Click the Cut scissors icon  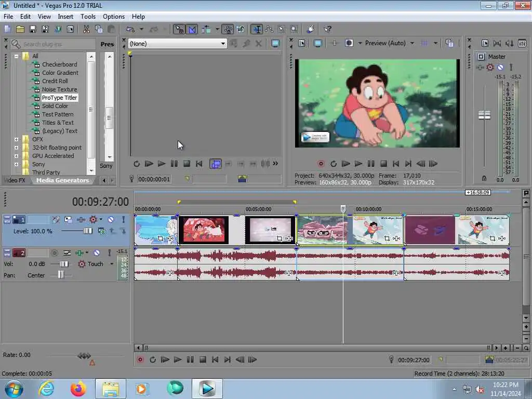tap(87, 29)
